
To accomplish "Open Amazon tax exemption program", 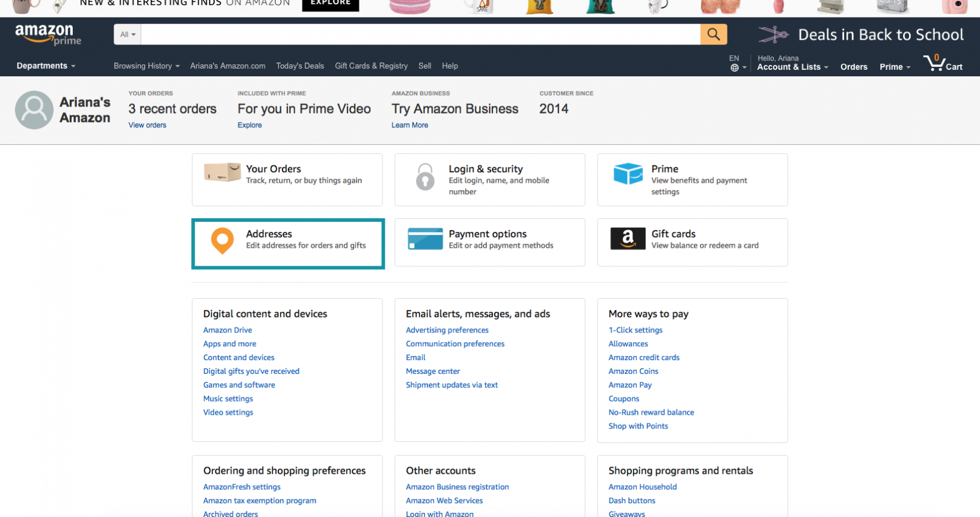I will (260, 501).
